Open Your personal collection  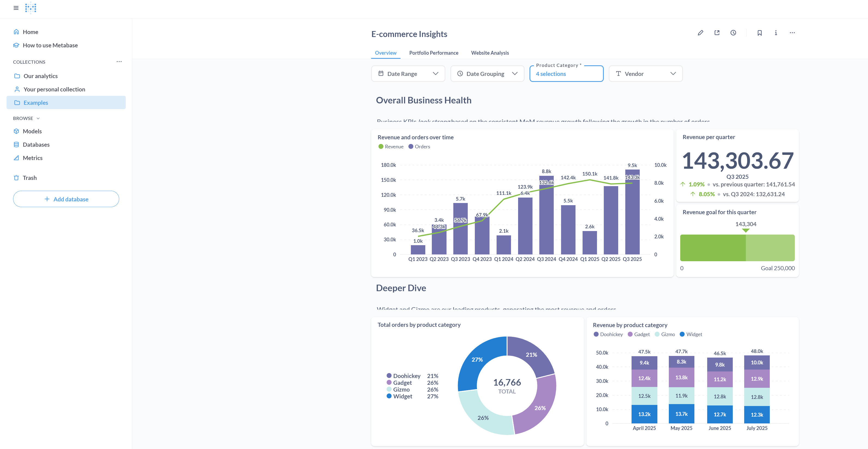pos(66,89)
